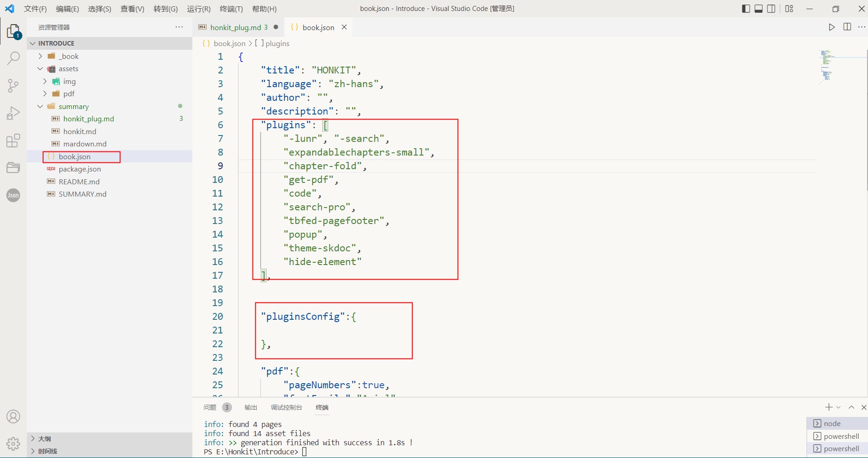Image resolution: width=868 pixels, height=458 pixels.
Task: Expand the 大纲 outline section
Action: tap(109, 439)
